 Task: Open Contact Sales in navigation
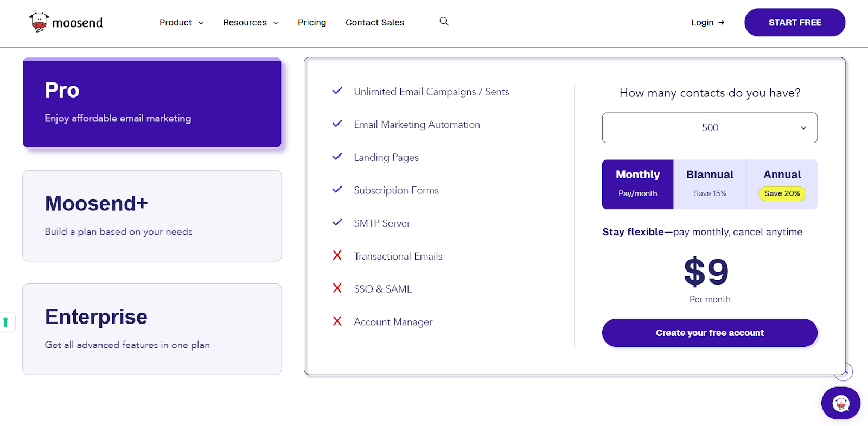[x=375, y=23]
